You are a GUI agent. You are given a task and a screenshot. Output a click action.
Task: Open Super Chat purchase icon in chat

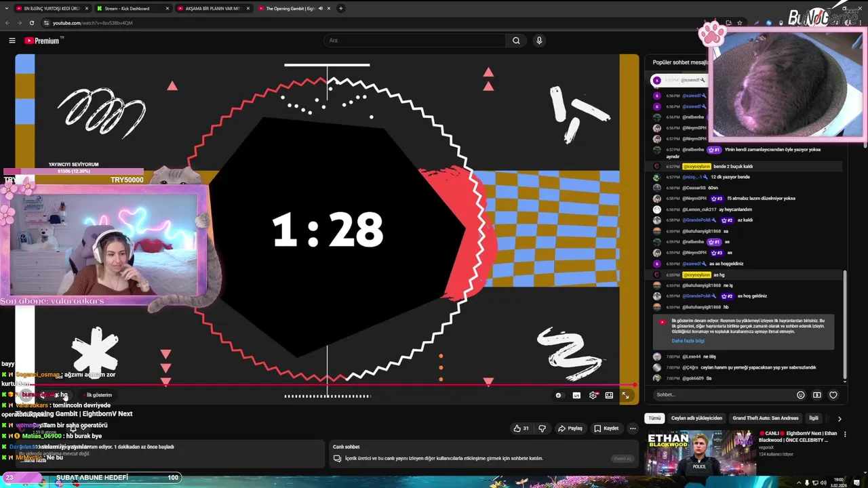click(x=817, y=395)
